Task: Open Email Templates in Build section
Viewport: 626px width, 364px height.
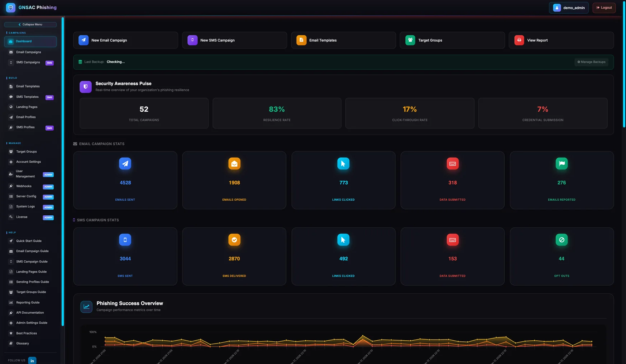Action: [30, 87]
